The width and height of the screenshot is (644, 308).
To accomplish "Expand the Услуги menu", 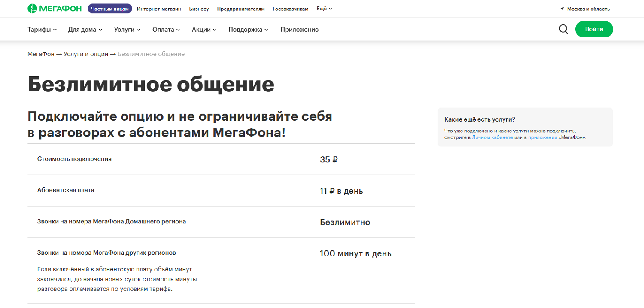I will point(127,30).
